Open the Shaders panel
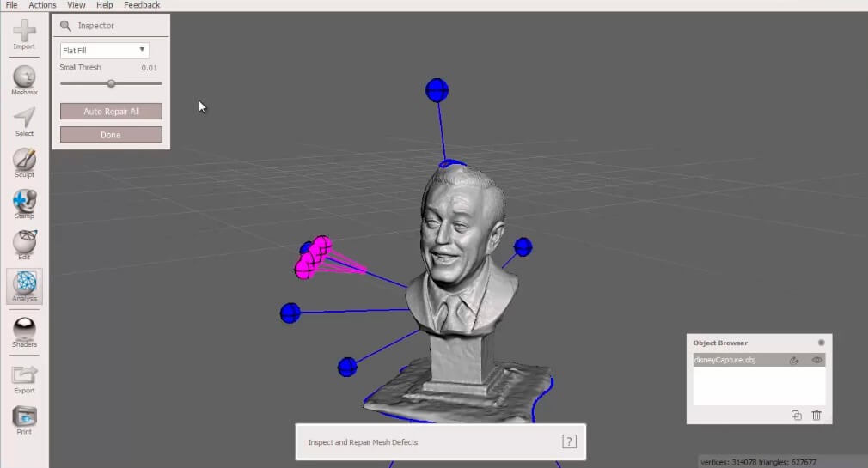Screen dimensions: 868x468 [24, 332]
